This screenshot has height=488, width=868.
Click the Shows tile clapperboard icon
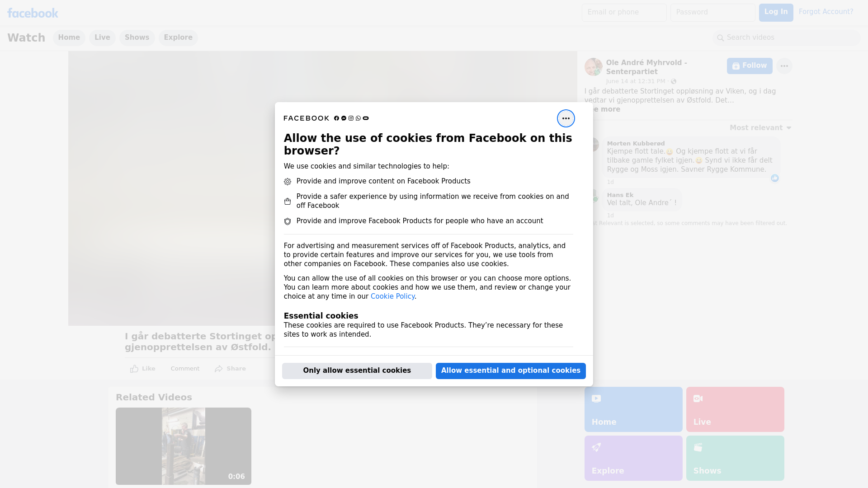pyautogui.click(x=698, y=447)
